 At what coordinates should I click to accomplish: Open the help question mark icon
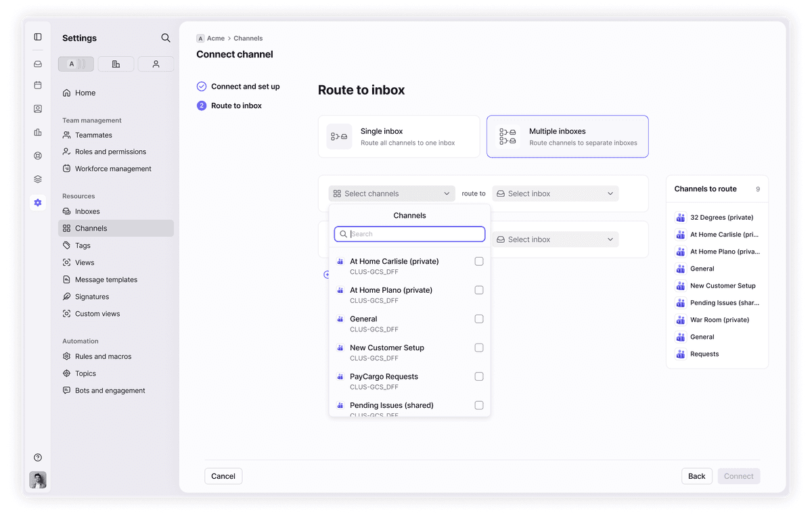(38, 457)
